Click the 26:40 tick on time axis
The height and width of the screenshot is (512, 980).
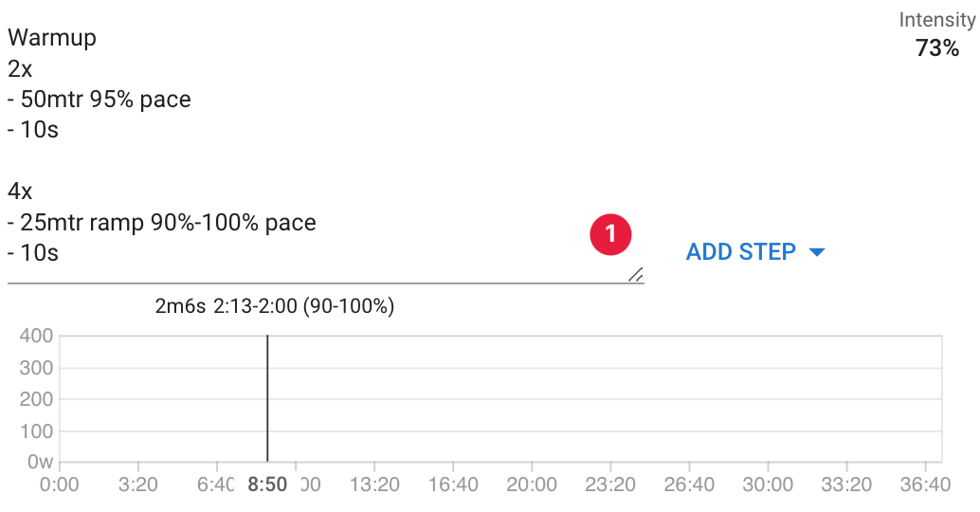click(x=689, y=485)
